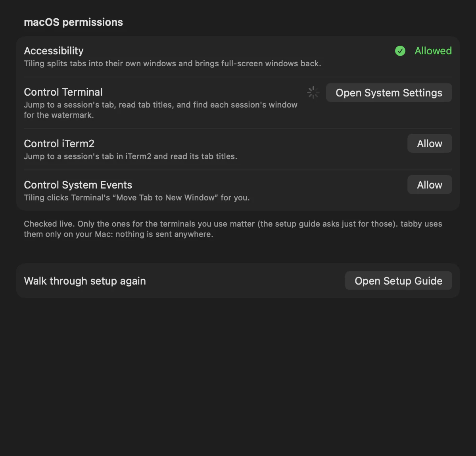476x456 pixels.
Task: Click the iTerm2 "read its tab titles" description
Action: tap(131, 156)
